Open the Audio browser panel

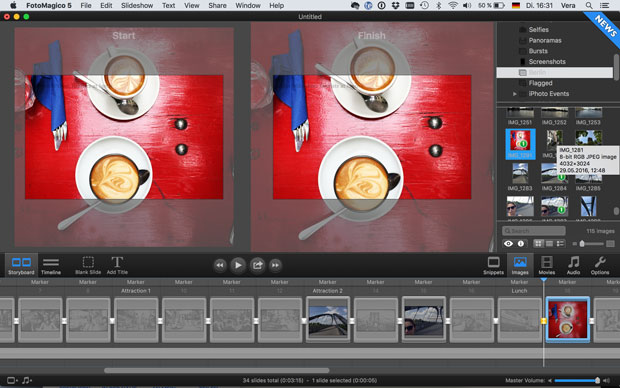point(573,265)
